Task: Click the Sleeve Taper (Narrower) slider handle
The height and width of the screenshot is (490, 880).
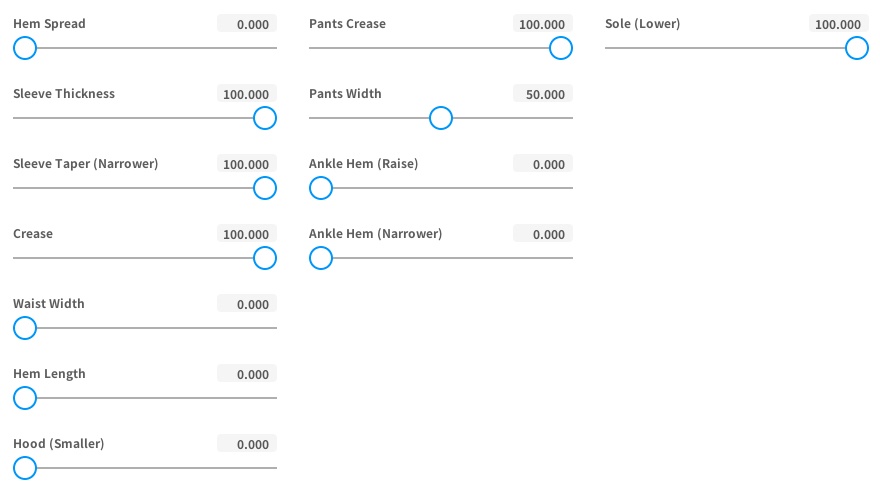Action: [x=265, y=188]
